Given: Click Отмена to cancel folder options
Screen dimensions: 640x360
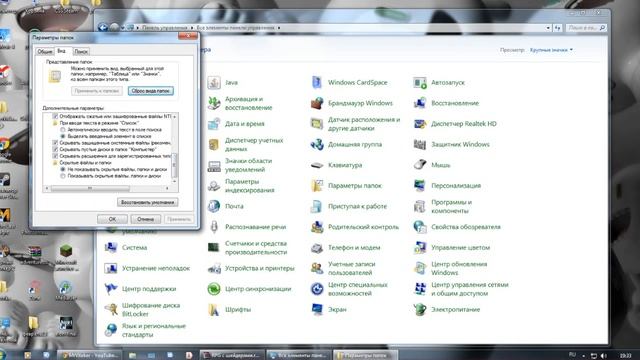Looking at the screenshot, I should [x=145, y=219].
